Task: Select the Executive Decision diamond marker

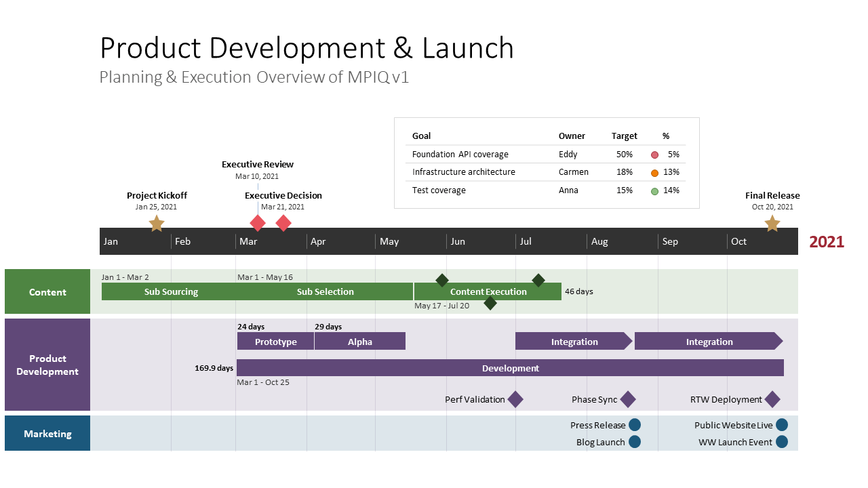Action: 283,222
